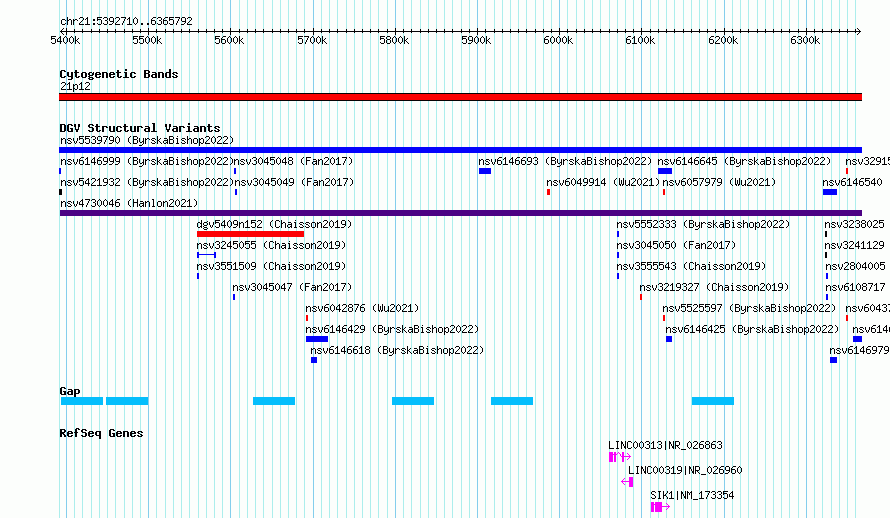Click the LINC00313 magenta gene glyph
The image size is (890, 518).
point(620,457)
